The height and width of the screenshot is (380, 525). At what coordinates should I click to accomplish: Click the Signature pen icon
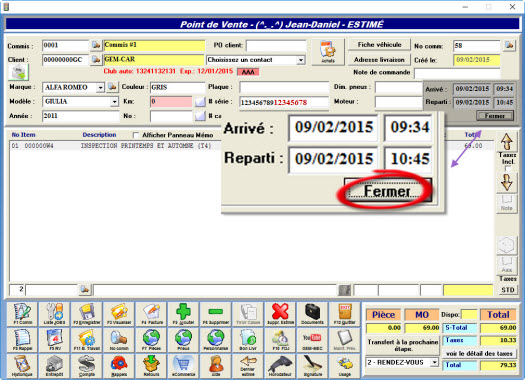[312, 366]
